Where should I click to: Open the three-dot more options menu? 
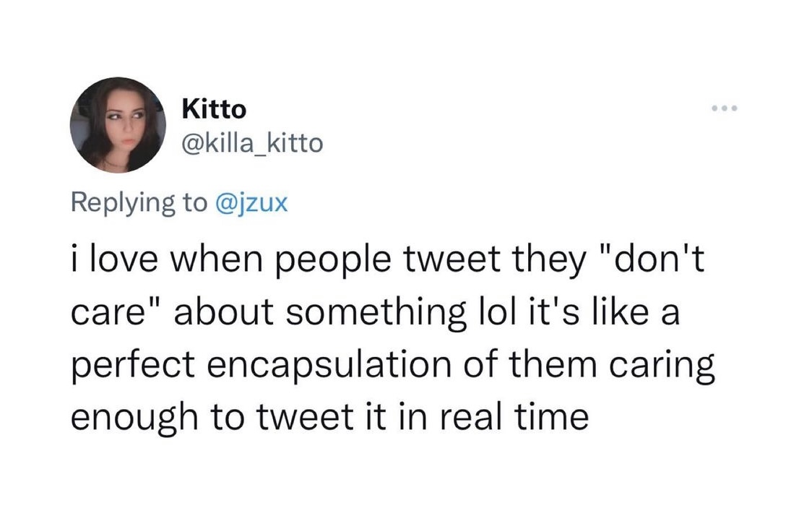point(724,108)
